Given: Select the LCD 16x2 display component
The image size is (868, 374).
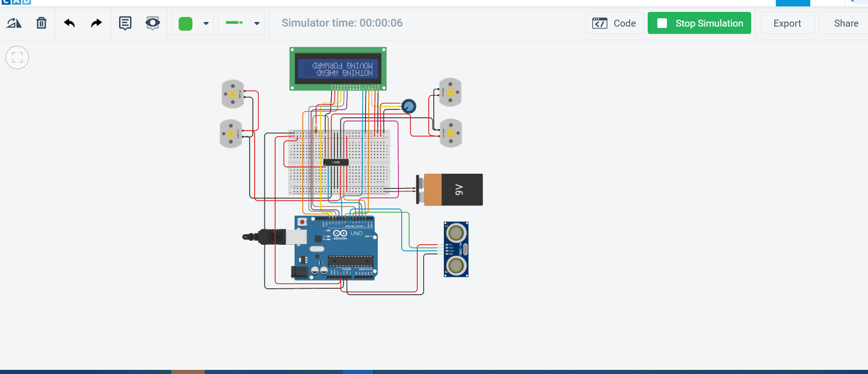Looking at the screenshot, I should [x=338, y=69].
